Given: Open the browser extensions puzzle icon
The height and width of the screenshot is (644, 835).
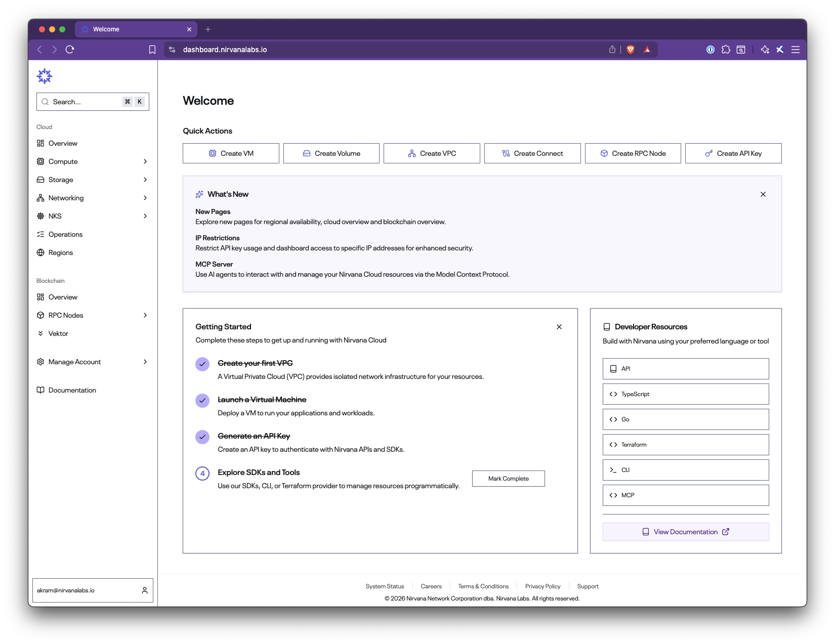Looking at the screenshot, I should coord(726,50).
